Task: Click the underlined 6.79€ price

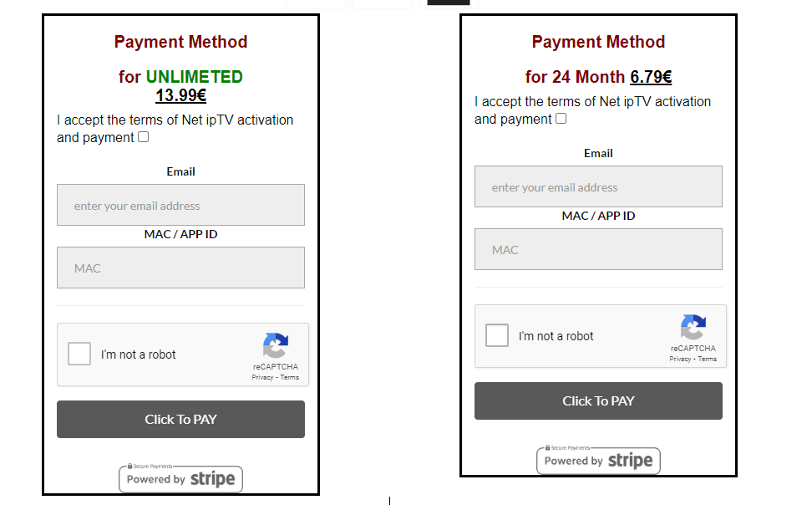Action: (652, 77)
